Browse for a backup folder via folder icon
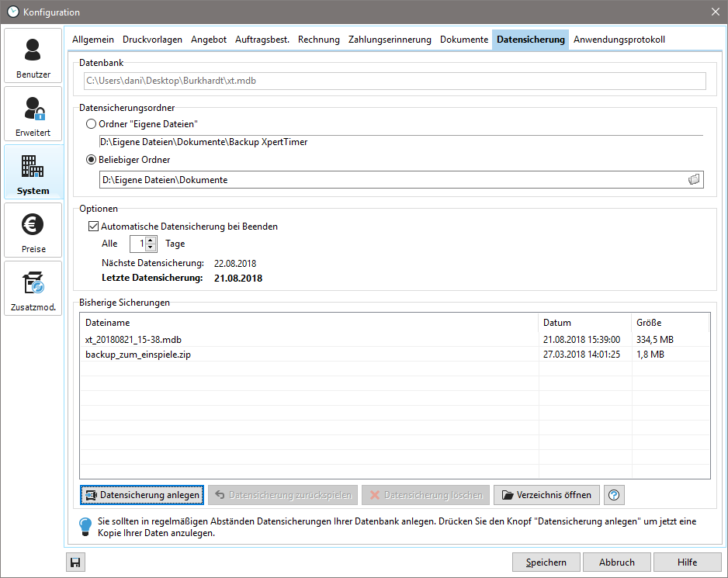 (x=693, y=179)
